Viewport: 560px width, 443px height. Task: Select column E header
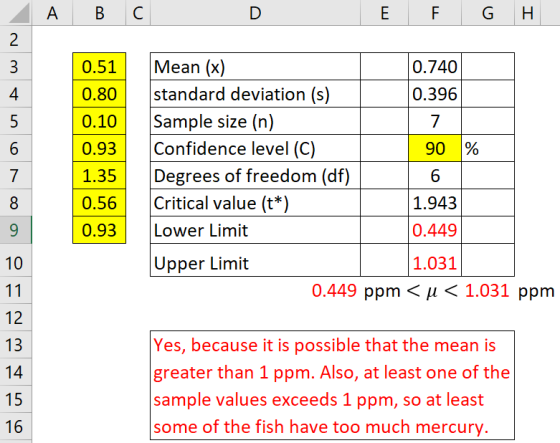[x=385, y=13]
